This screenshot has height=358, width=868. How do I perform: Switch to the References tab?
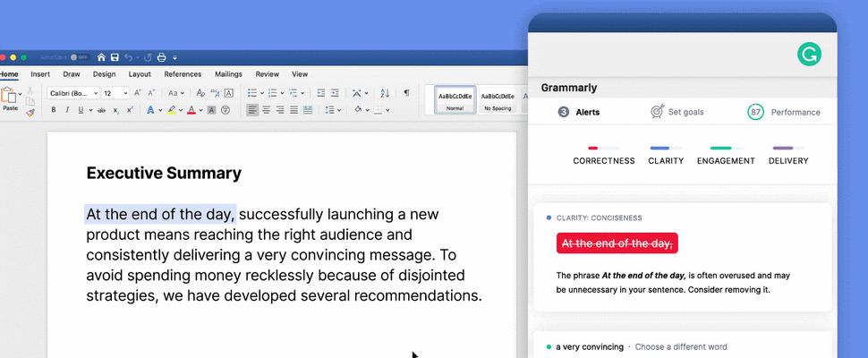(183, 74)
